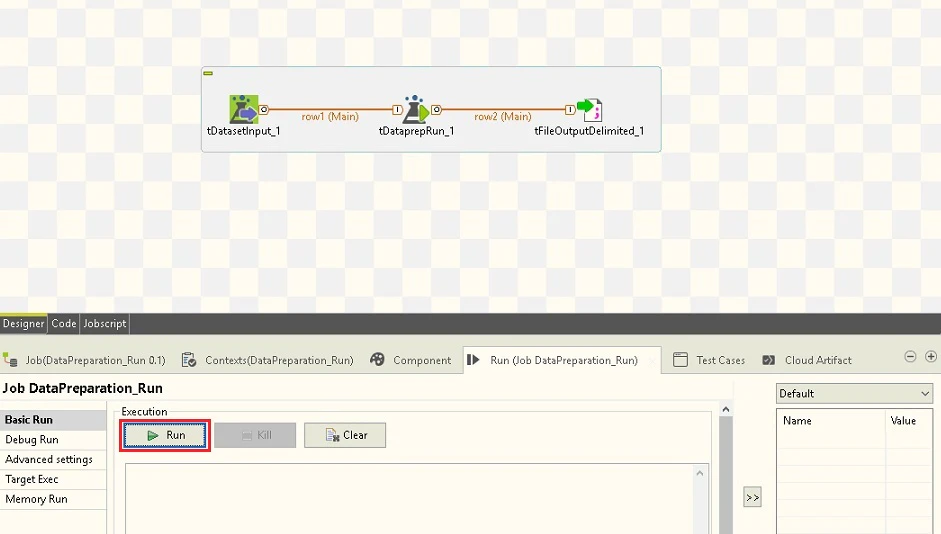Click the Component tab palette icon
Viewport: 941px width, 534px height.
[377, 359]
